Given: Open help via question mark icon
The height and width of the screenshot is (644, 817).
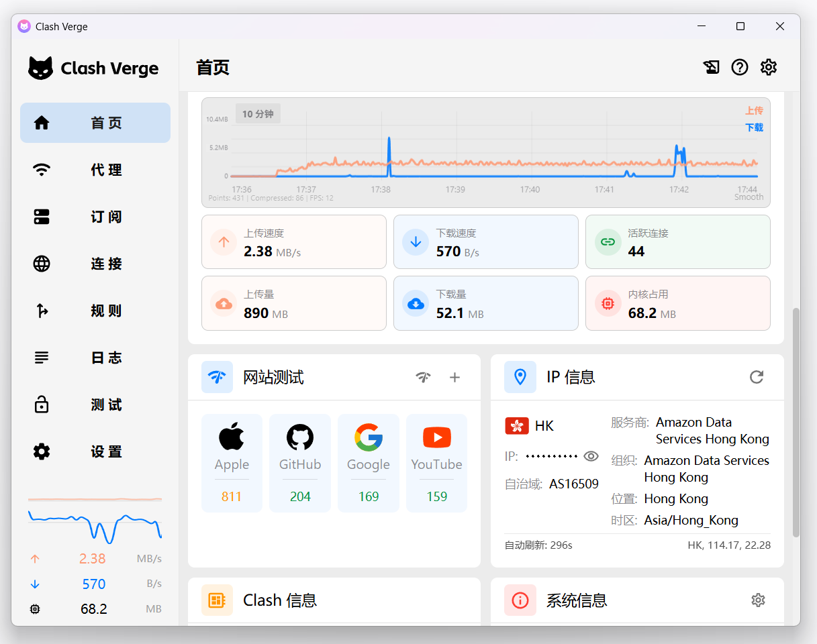Looking at the screenshot, I should pos(740,67).
